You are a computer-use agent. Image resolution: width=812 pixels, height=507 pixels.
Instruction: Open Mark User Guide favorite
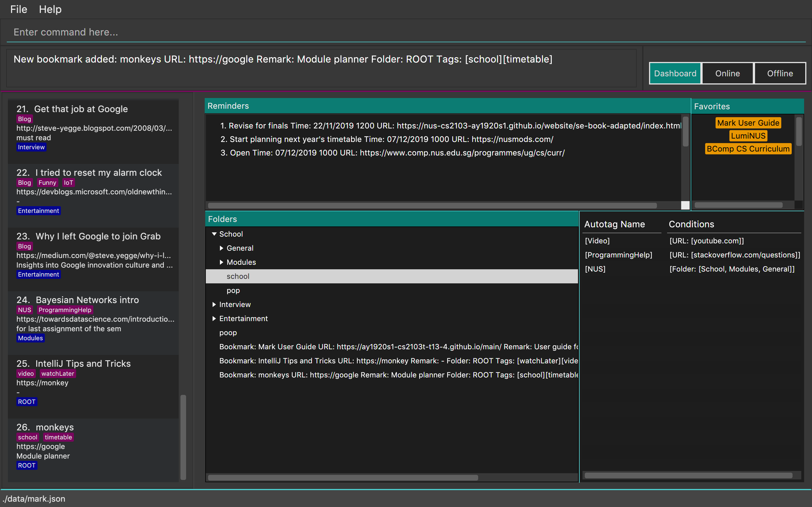[748, 123]
